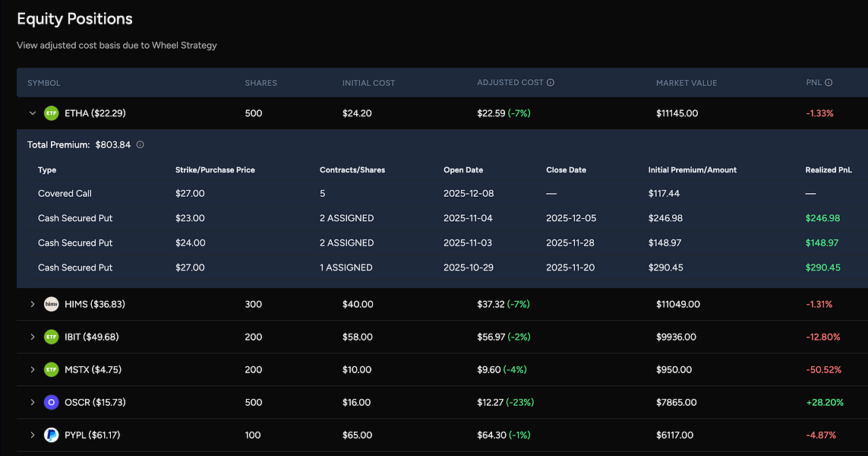Click the PYPL PayPal logo icon
Image resolution: width=868 pixels, height=456 pixels.
[51, 435]
